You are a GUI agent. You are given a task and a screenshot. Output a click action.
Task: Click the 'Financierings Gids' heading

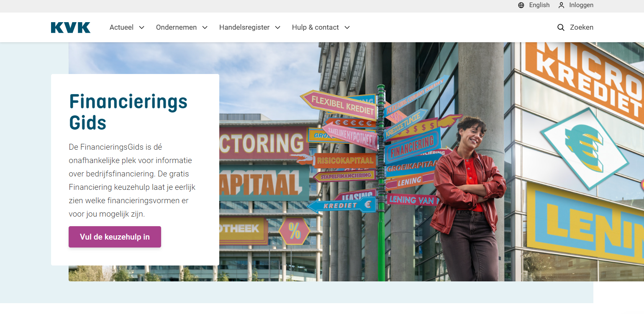click(128, 112)
